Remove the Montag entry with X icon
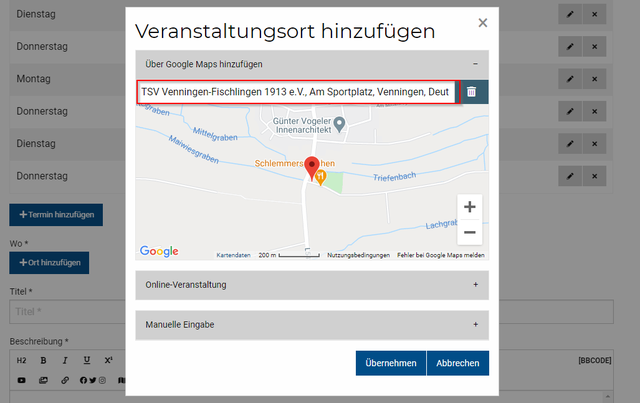Screen dimensions: 640x403 (594, 79)
